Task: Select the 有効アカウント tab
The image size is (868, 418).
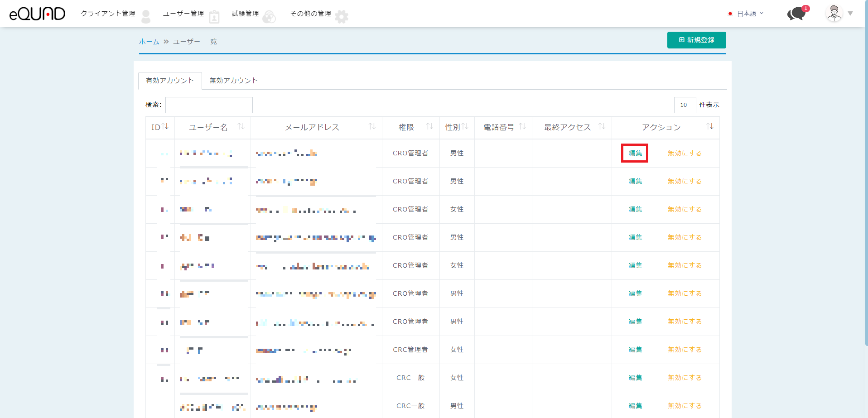Action: tap(170, 81)
